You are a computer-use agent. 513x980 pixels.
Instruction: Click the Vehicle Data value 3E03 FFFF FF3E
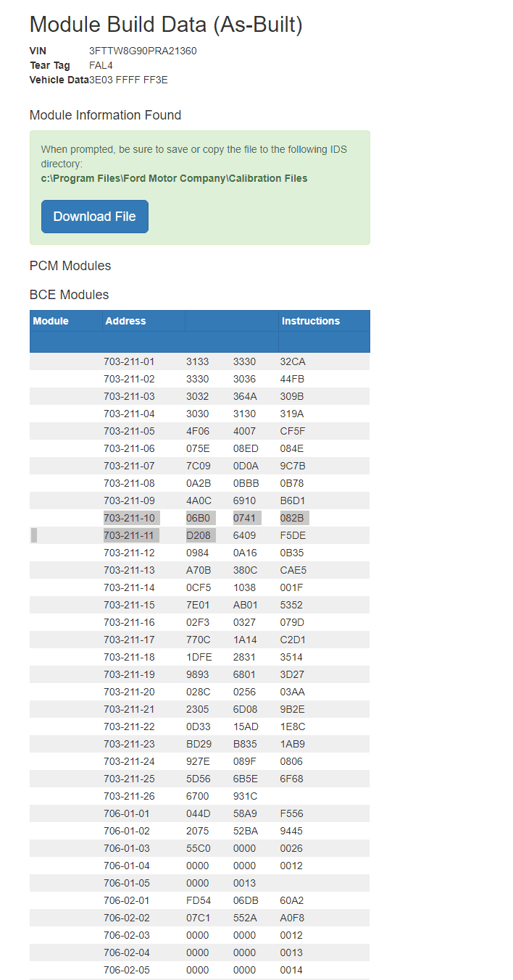128,80
